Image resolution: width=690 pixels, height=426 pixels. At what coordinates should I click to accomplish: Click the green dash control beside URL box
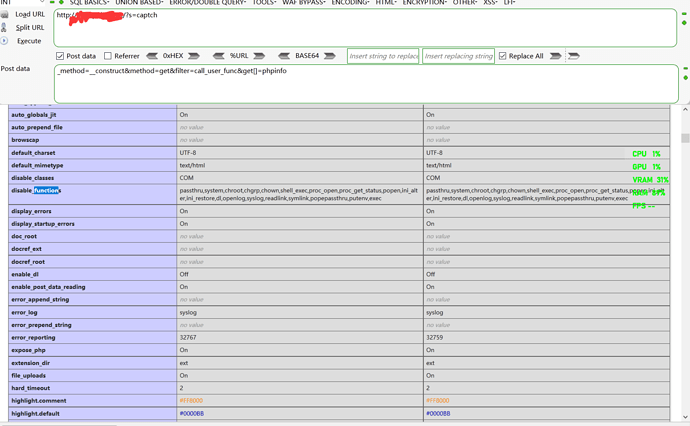pyautogui.click(x=684, y=14)
